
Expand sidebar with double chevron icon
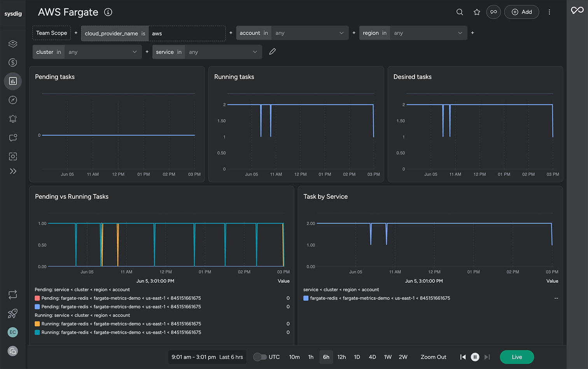(x=13, y=171)
